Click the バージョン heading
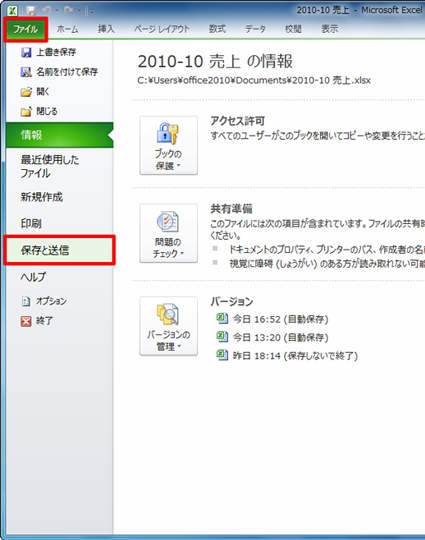The image size is (425, 540). pyautogui.click(x=232, y=302)
